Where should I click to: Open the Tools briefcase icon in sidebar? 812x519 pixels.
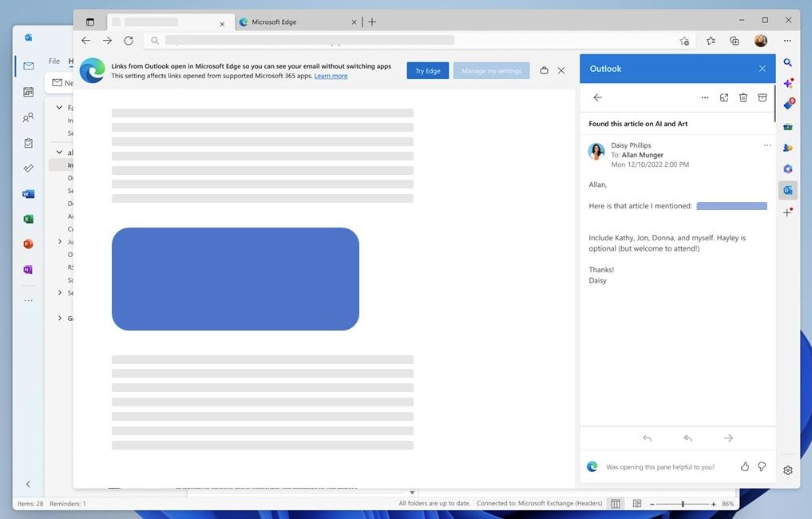click(x=788, y=126)
